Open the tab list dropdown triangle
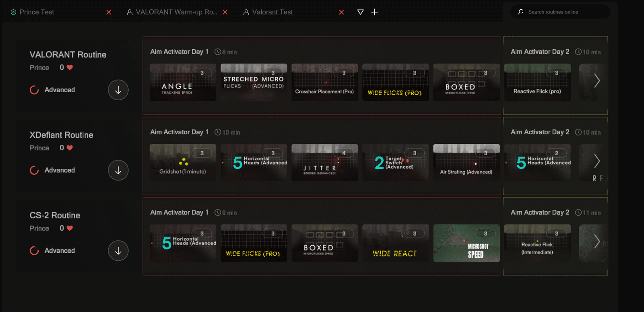The height and width of the screenshot is (312, 644). coord(360,12)
